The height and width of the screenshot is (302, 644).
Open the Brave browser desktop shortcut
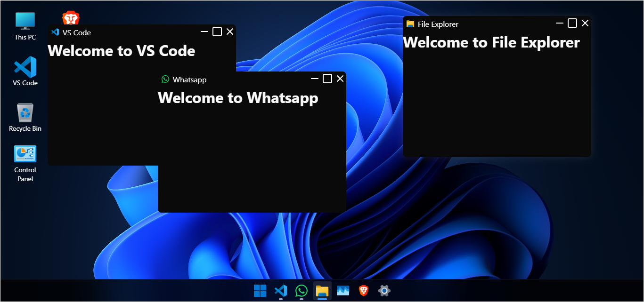click(71, 18)
